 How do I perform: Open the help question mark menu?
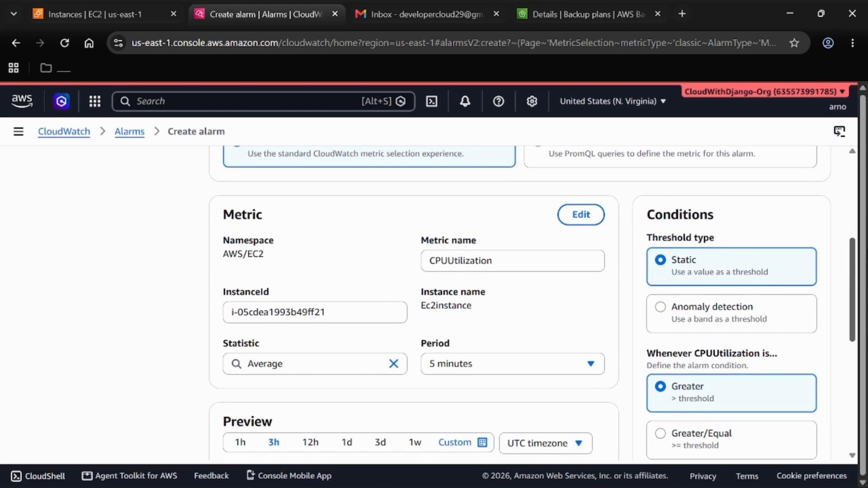[x=498, y=101]
